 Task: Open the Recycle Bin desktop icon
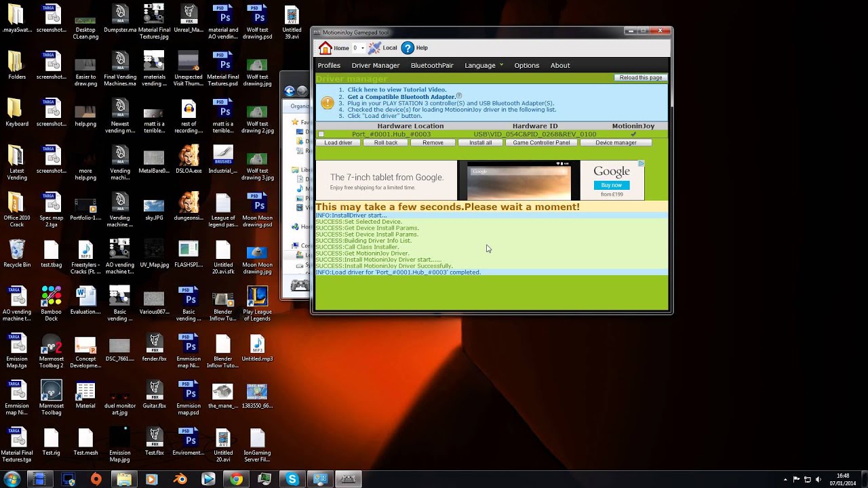pyautogui.click(x=17, y=254)
